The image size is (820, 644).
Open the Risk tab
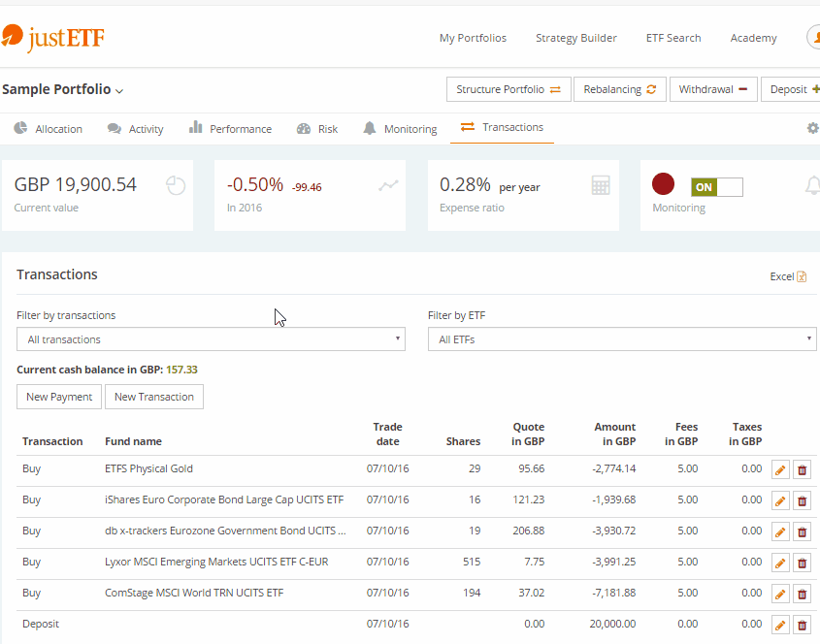tap(317, 128)
